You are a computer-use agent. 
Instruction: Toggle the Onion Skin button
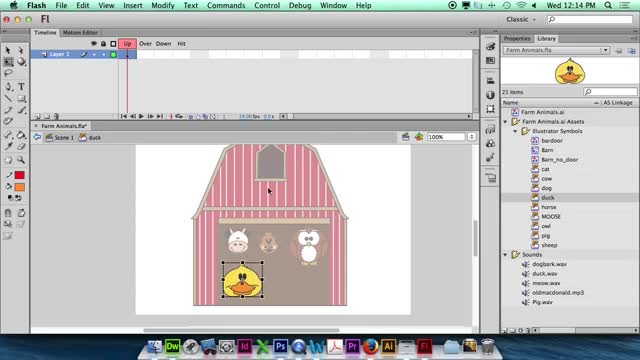click(191, 116)
